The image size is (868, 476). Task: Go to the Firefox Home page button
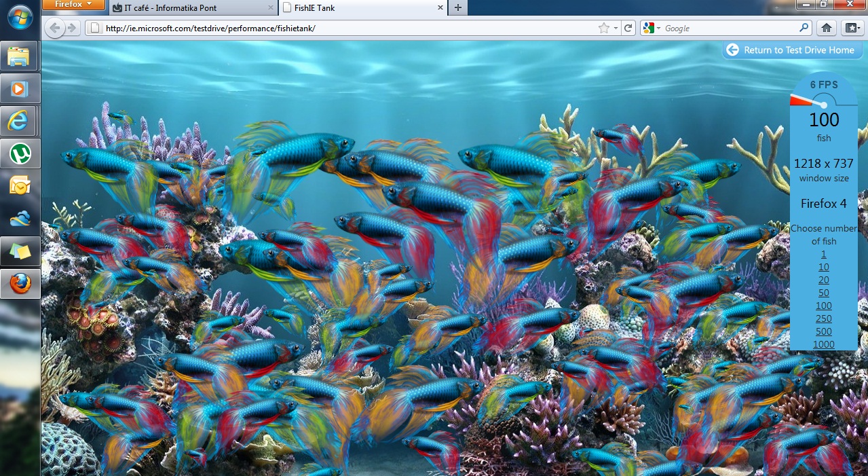(x=826, y=28)
